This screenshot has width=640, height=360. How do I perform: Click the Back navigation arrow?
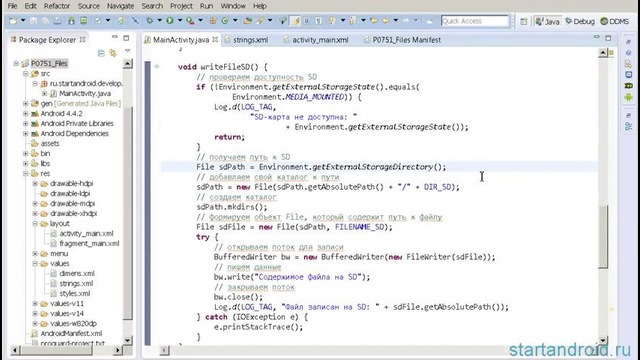click(385, 21)
